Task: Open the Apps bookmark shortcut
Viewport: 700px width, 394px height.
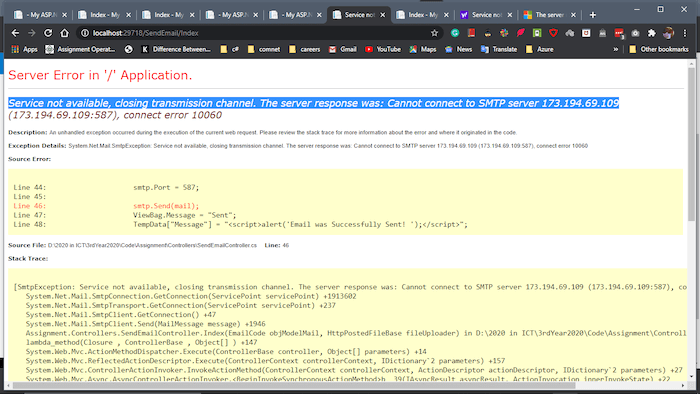Action: coord(25,49)
